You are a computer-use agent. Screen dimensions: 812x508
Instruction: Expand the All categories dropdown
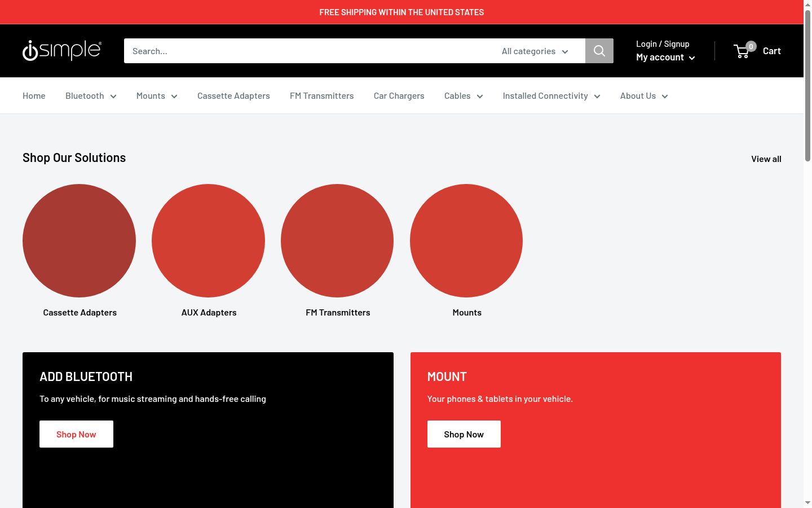pos(535,51)
